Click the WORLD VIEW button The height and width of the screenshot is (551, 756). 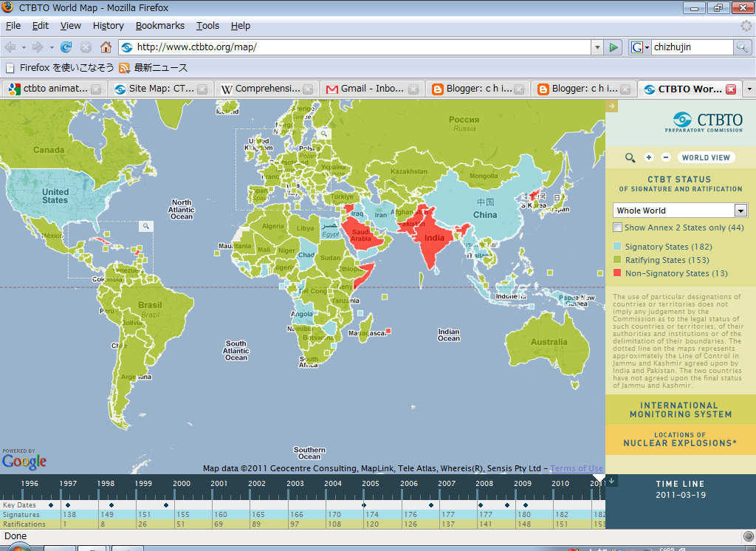[x=706, y=158]
